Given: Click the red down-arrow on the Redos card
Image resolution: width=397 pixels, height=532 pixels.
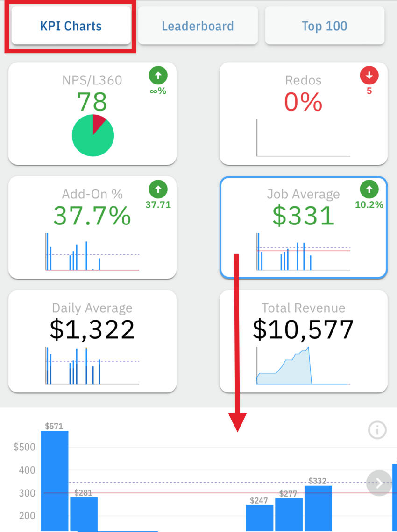Looking at the screenshot, I should [x=369, y=75].
